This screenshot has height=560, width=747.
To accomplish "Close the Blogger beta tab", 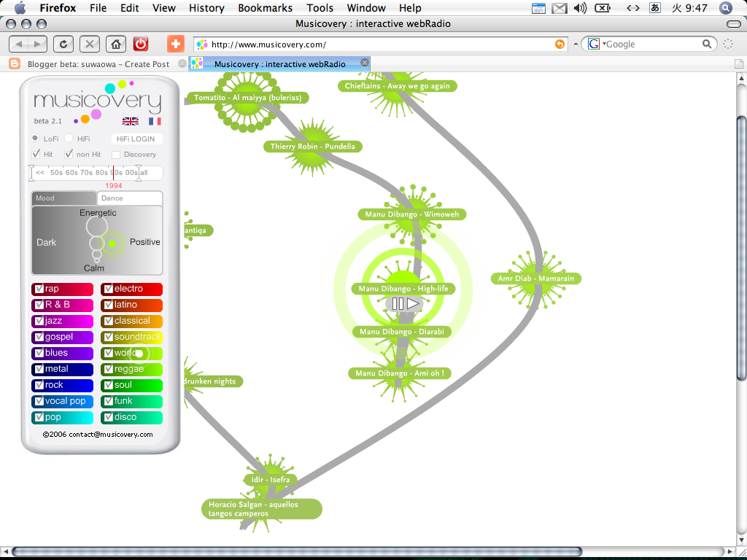I will [182, 63].
